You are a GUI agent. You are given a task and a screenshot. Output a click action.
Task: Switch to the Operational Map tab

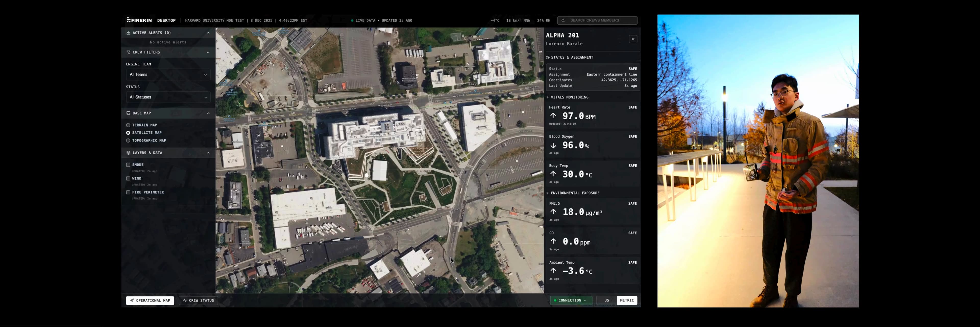click(x=150, y=300)
